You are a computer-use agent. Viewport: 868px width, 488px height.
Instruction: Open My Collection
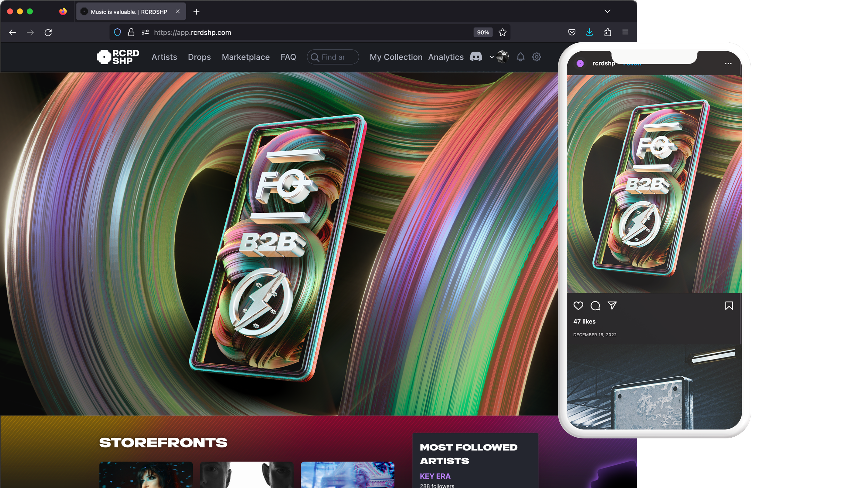[x=396, y=57]
